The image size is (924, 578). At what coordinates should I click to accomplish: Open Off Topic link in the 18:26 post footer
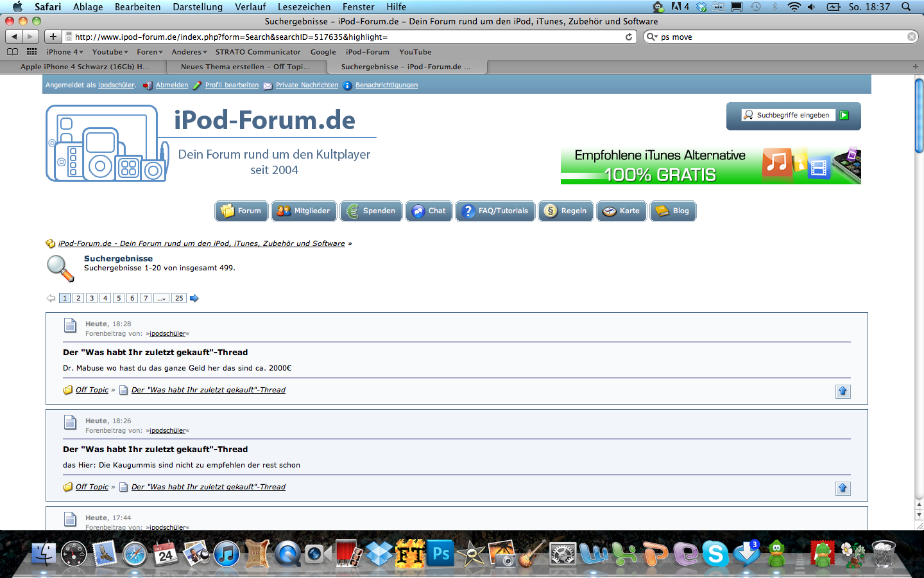(92, 487)
